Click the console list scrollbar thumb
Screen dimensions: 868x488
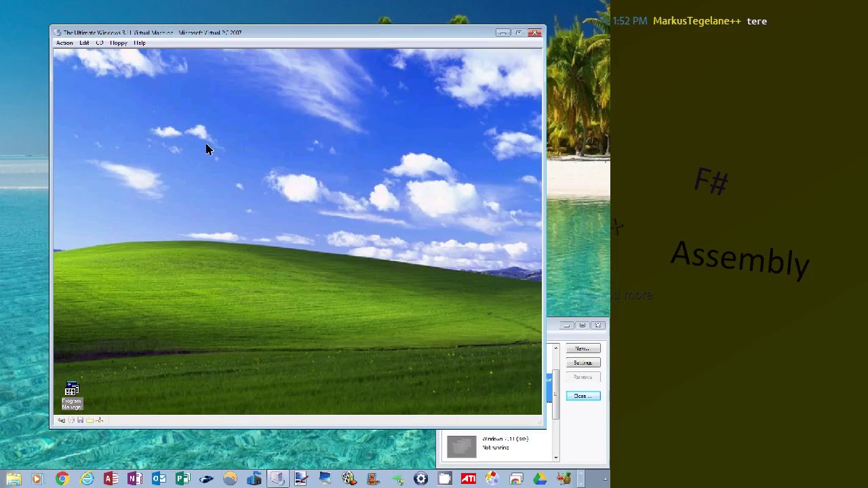[556, 395]
